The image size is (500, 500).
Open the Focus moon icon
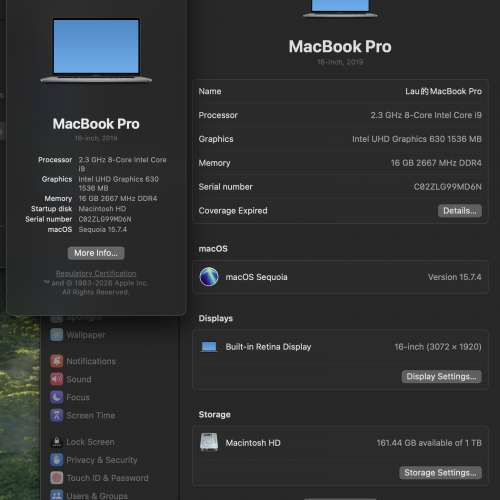point(57,397)
